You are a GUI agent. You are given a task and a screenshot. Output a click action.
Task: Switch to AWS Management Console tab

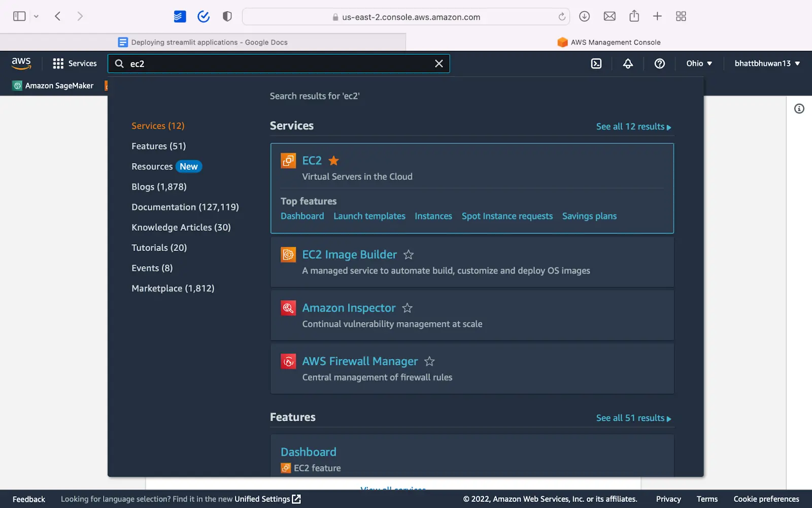(609, 42)
